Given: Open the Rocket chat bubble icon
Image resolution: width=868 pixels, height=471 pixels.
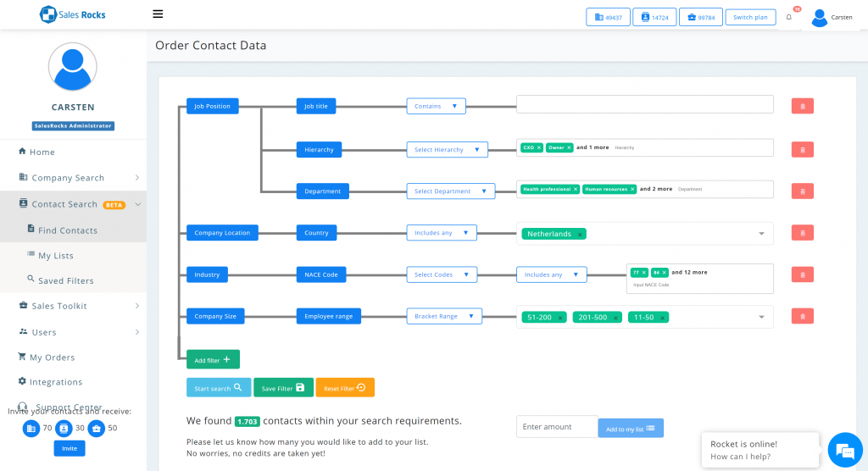Looking at the screenshot, I should [843, 449].
